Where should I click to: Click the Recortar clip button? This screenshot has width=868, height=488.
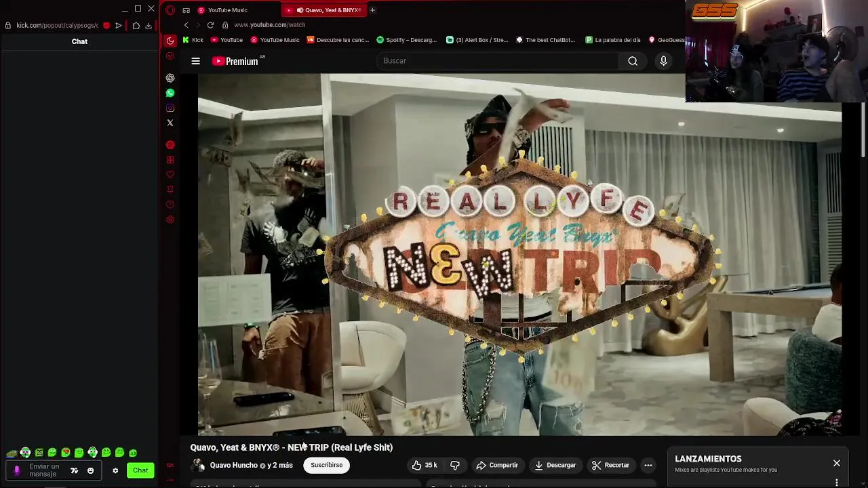[x=610, y=465]
